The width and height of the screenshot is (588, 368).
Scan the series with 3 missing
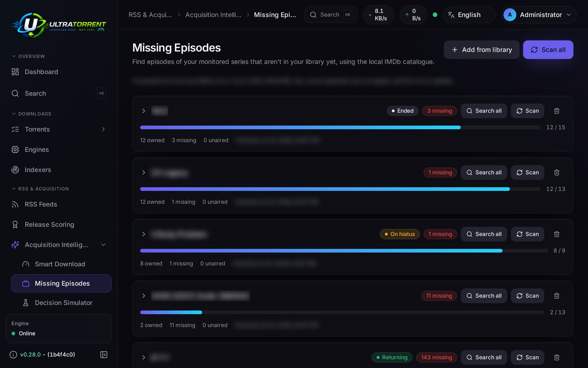(x=527, y=111)
